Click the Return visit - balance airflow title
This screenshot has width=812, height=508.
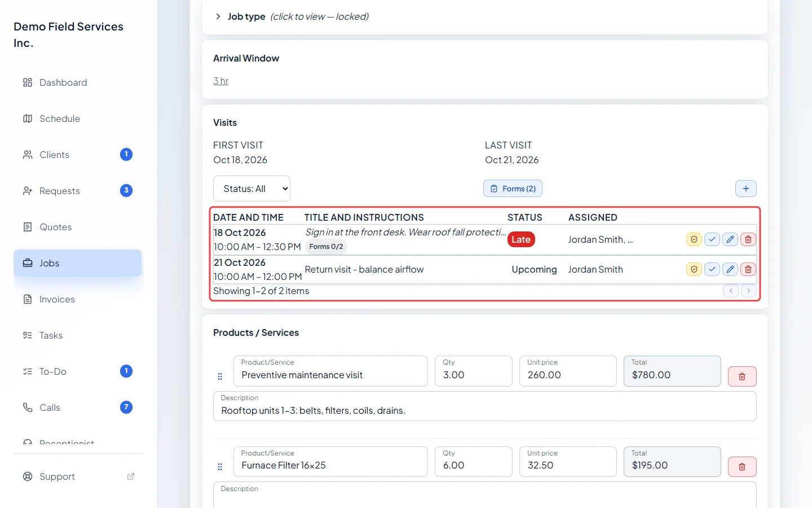point(364,269)
